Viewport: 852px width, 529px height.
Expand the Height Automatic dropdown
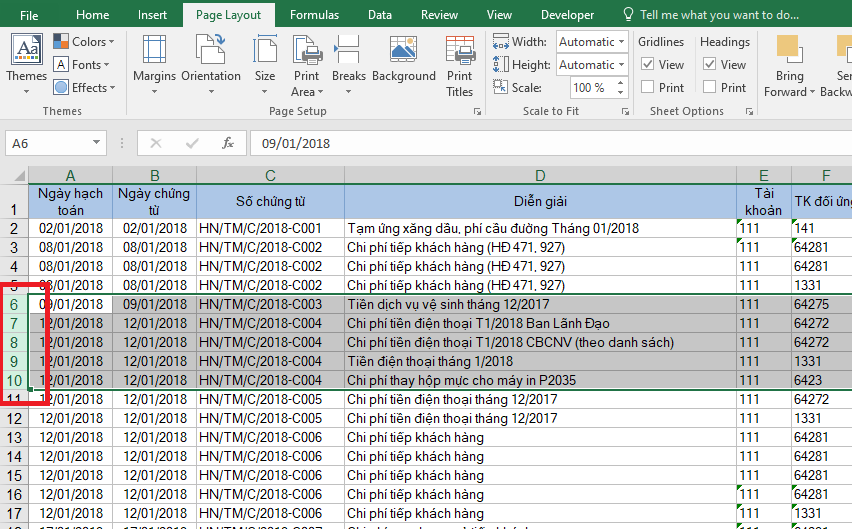click(x=622, y=65)
